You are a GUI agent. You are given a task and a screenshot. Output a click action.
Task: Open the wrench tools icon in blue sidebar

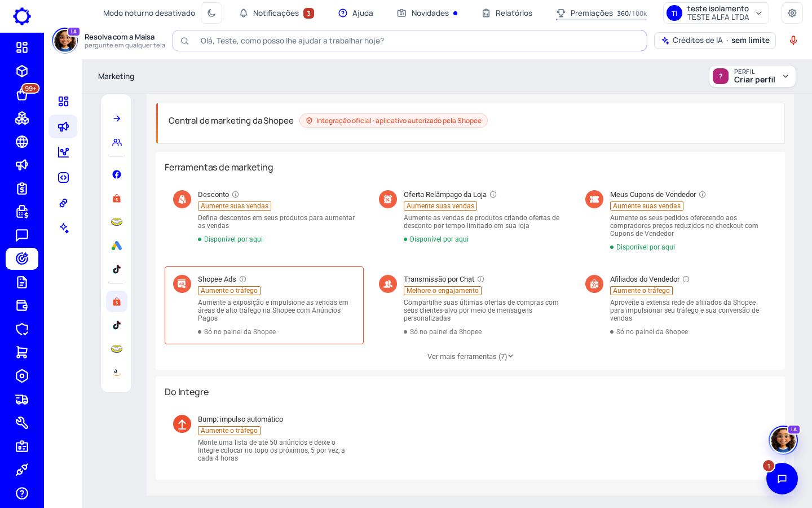[22, 423]
